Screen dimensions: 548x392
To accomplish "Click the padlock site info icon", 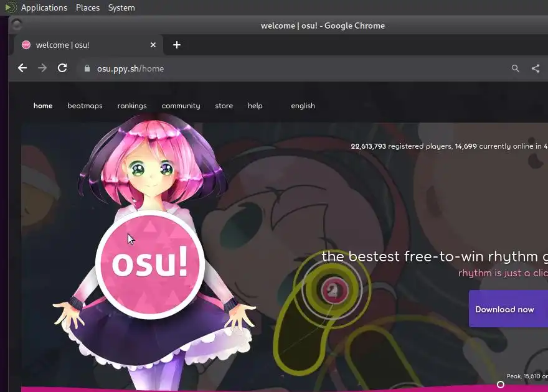I will [87, 68].
